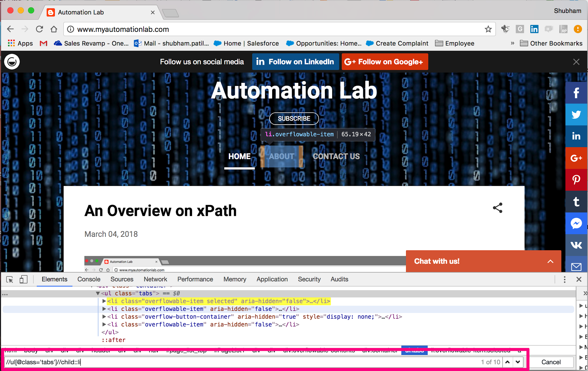The image size is (588, 371).
Task: Click the Twitter share sidebar icon
Action: 576,114
